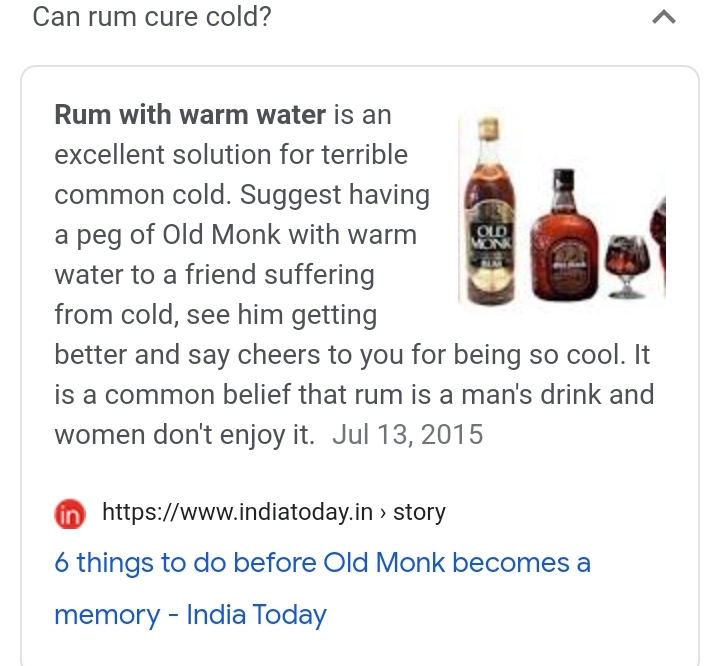
Task: Click the bold "Rum with warm water" text
Action: pyautogui.click(x=190, y=114)
